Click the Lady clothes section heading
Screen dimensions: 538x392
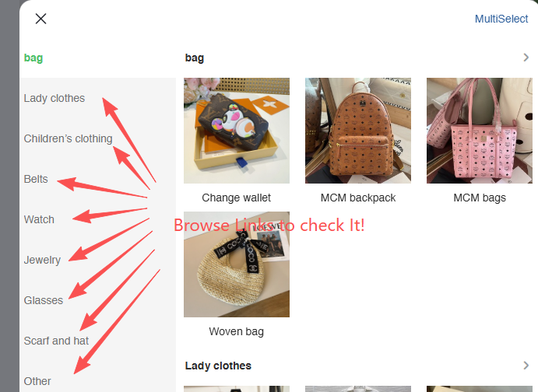pos(218,366)
